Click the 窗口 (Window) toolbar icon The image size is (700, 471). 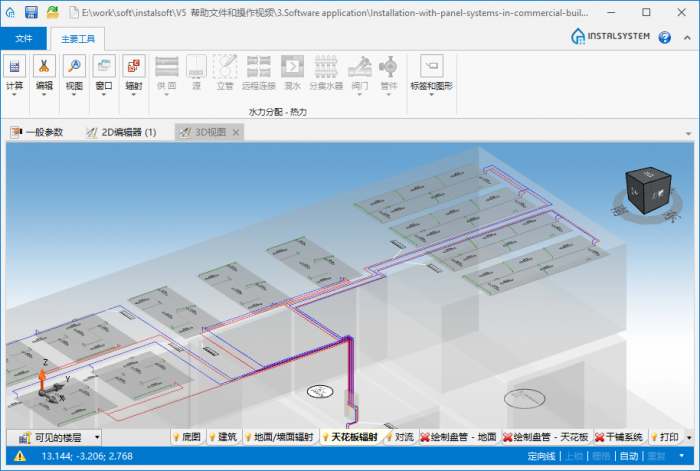(104, 73)
